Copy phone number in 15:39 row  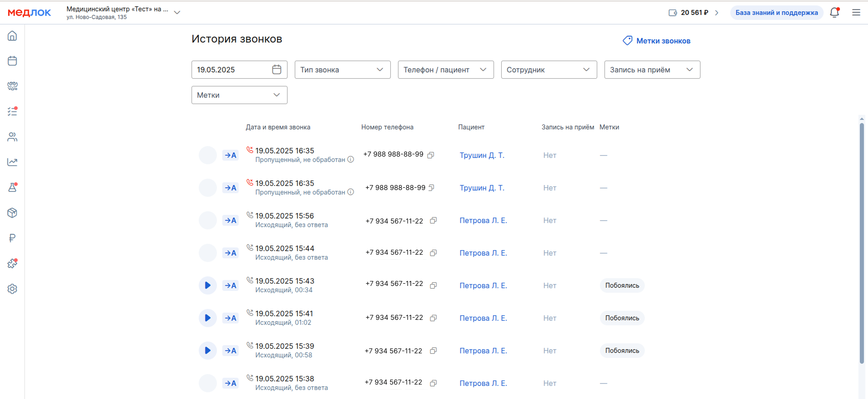click(433, 351)
